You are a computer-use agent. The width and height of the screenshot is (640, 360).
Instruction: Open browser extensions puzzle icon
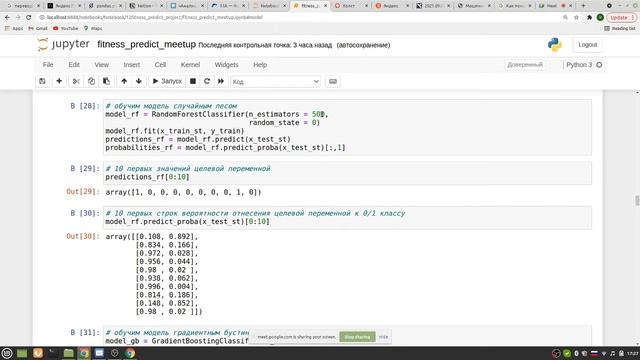589,18
